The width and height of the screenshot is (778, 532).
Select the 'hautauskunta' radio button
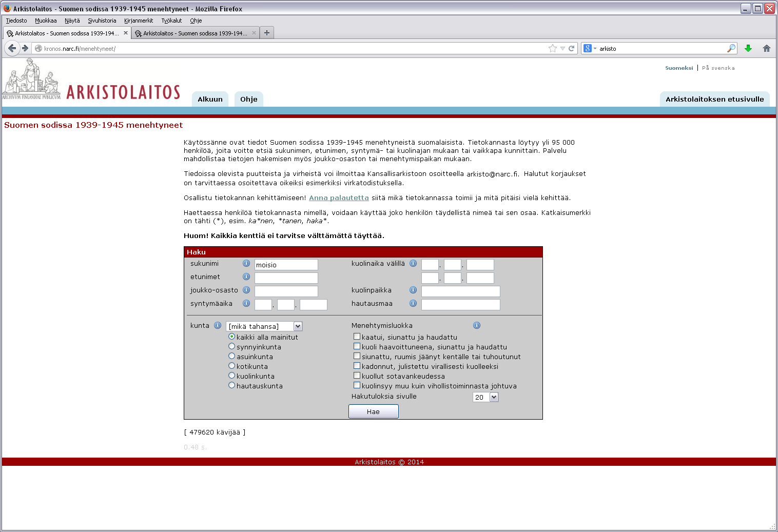click(232, 385)
